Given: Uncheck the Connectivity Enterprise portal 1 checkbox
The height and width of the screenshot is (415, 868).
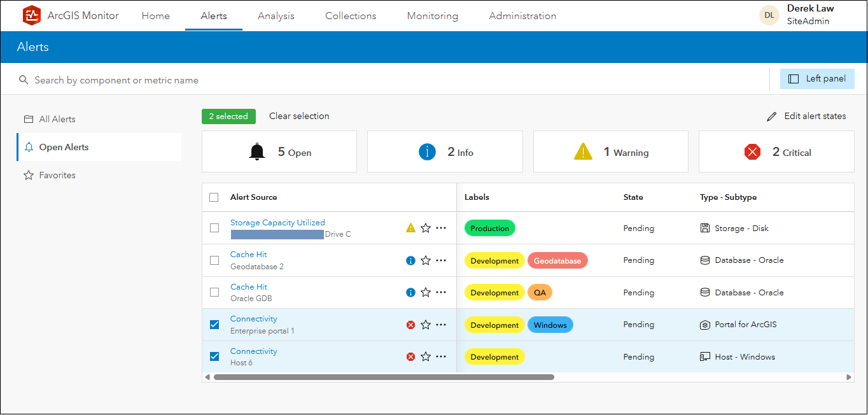Looking at the screenshot, I should [214, 325].
